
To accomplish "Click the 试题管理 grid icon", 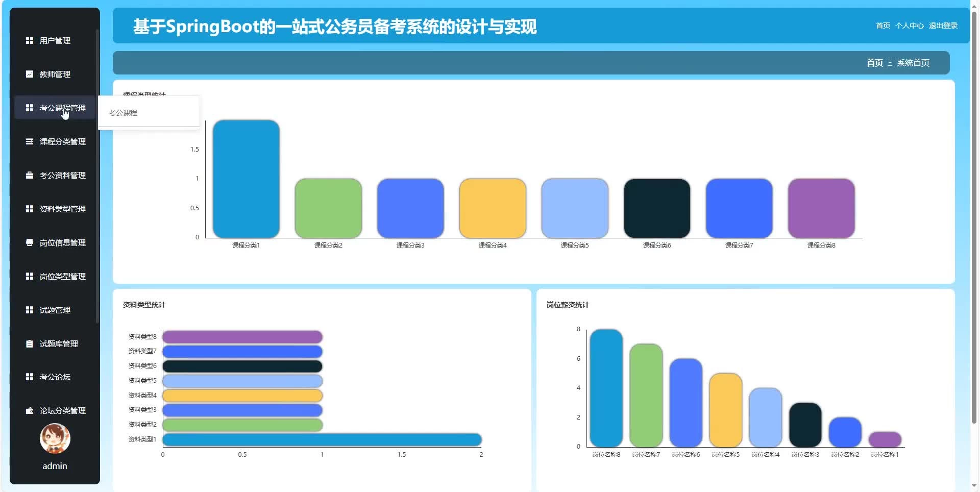I will click(30, 310).
